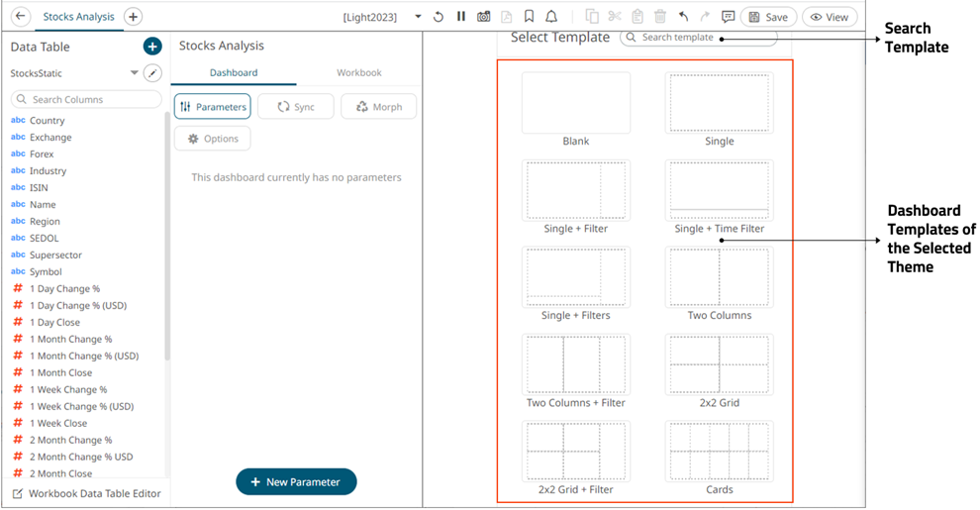980x510 pixels.
Task: Click the Save button
Action: (x=768, y=17)
